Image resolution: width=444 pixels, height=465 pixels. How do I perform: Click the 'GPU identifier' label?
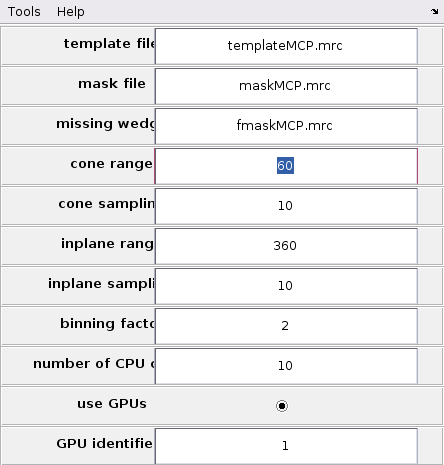[104, 444]
